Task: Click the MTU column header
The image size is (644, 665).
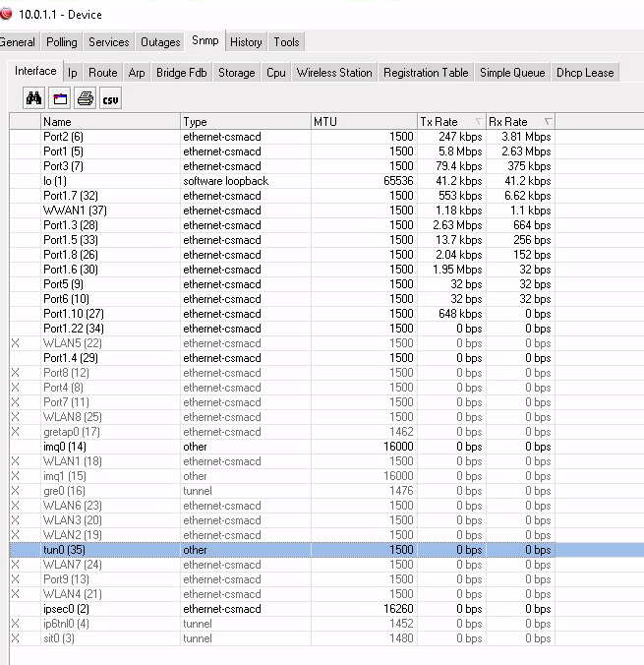Action: click(x=362, y=122)
